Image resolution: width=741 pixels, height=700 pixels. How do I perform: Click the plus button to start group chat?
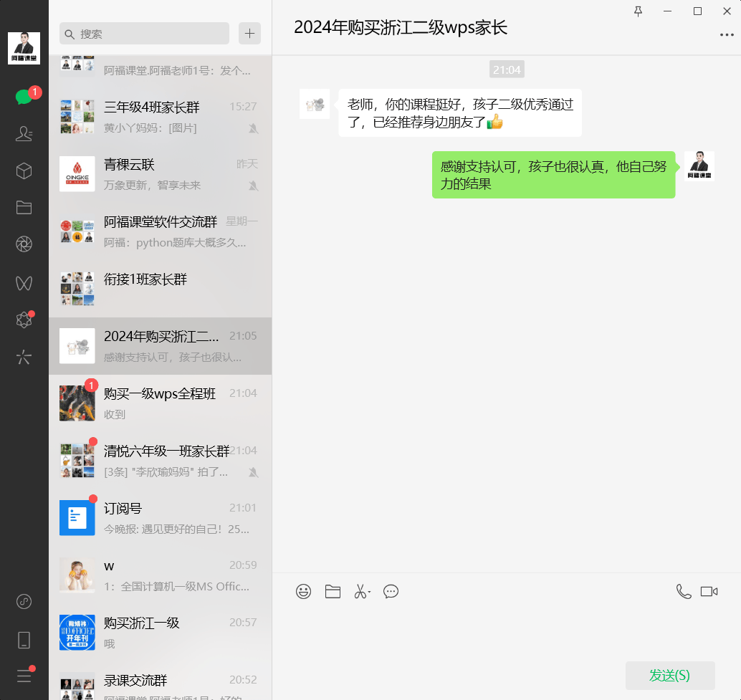point(249,34)
